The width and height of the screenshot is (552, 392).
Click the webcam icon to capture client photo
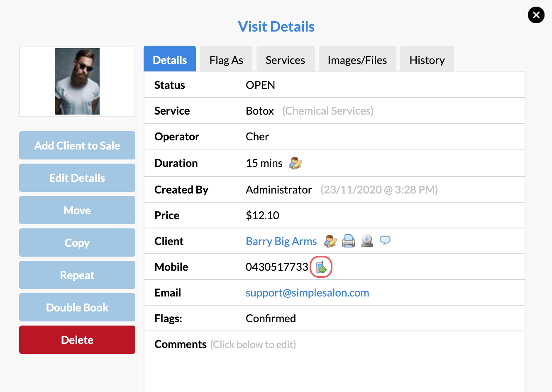(367, 241)
